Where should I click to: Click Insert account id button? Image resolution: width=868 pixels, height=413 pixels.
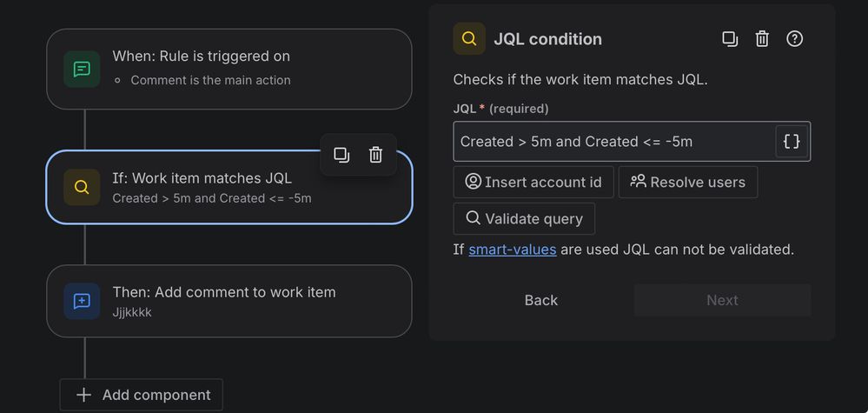click(533, 182)
